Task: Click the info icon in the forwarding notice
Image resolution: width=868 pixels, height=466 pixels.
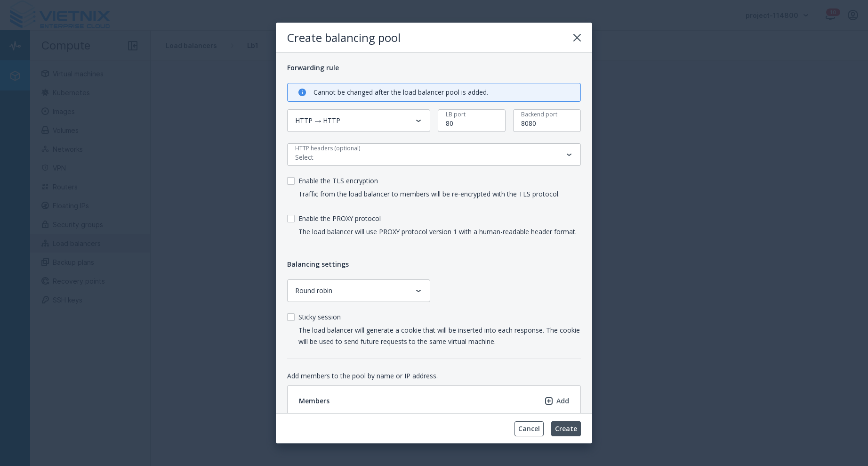Action: [x=302, y=92]
